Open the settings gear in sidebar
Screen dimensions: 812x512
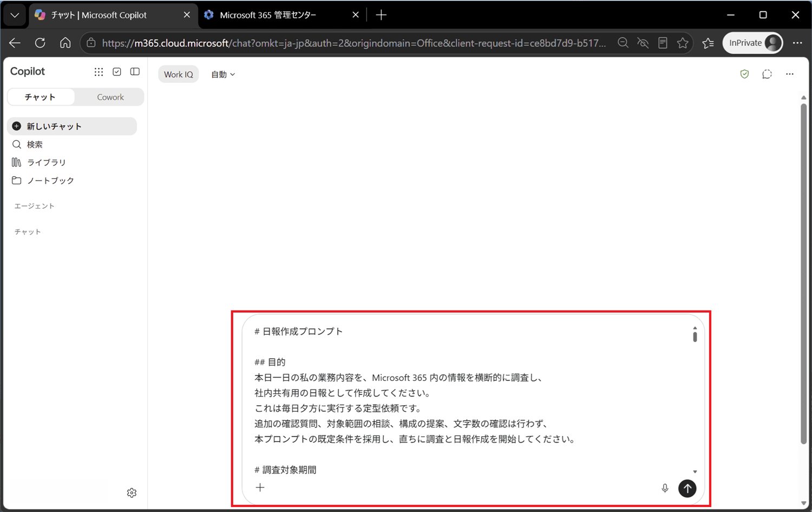tap(132, 492)
